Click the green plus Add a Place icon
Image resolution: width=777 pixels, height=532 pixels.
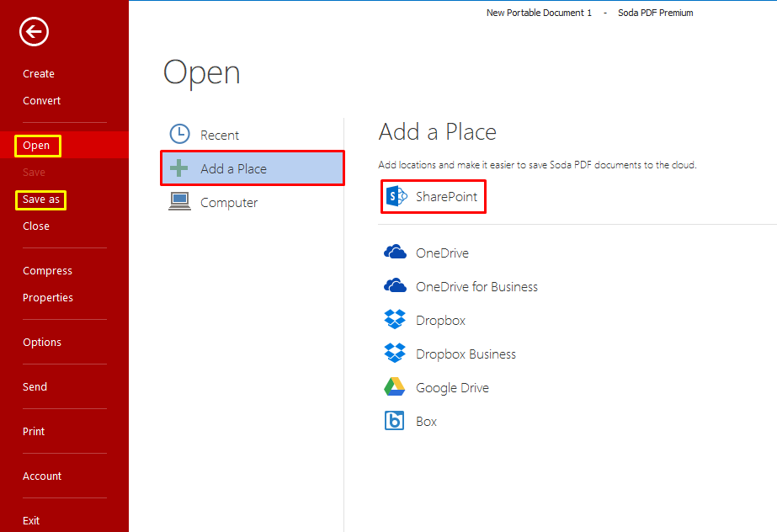click(x=179, y=168)
